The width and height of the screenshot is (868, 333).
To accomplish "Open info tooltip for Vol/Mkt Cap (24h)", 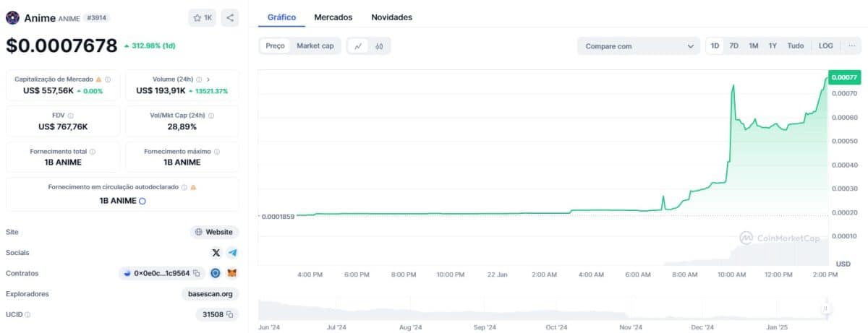I will tap(211, 115).
